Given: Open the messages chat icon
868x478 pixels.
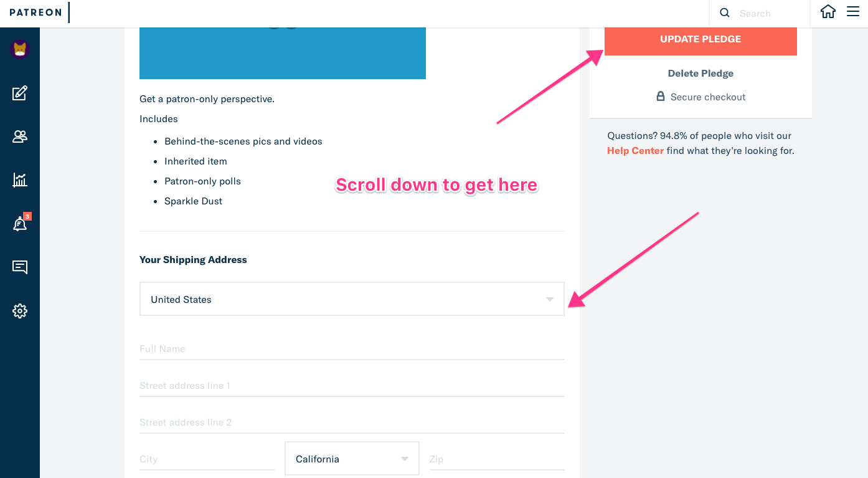Looking at the screenshot, I should [20, 267].
